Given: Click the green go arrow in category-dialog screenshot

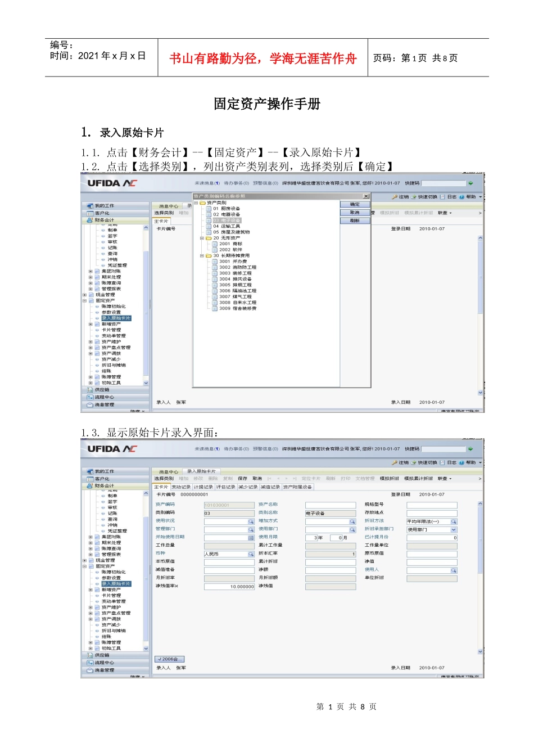Looking at the screenshot, I should pos(470,183).
